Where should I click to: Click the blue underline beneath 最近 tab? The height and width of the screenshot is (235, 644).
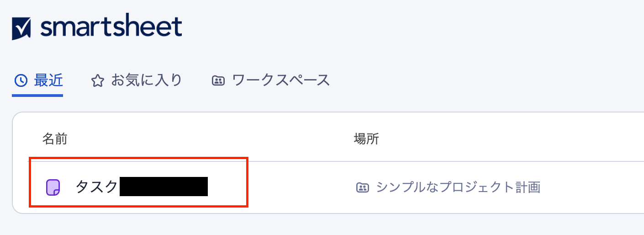pyautogui.click(x=37, y=96)
